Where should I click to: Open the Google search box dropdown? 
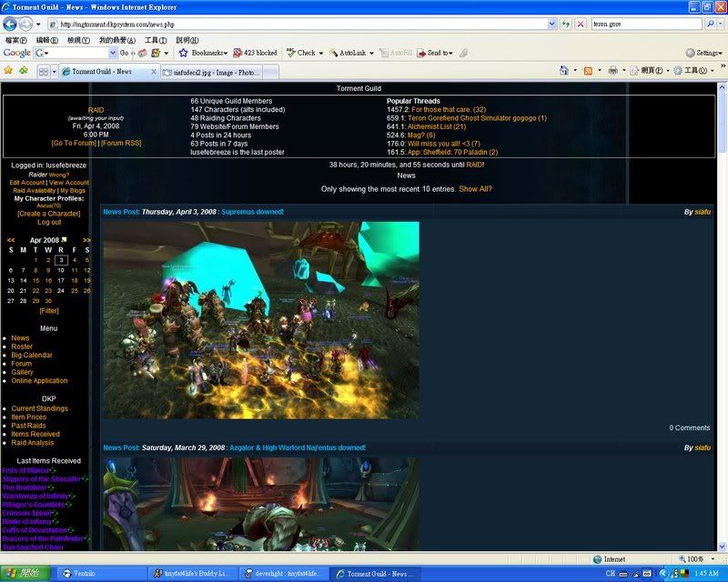[x=112, y=53]
